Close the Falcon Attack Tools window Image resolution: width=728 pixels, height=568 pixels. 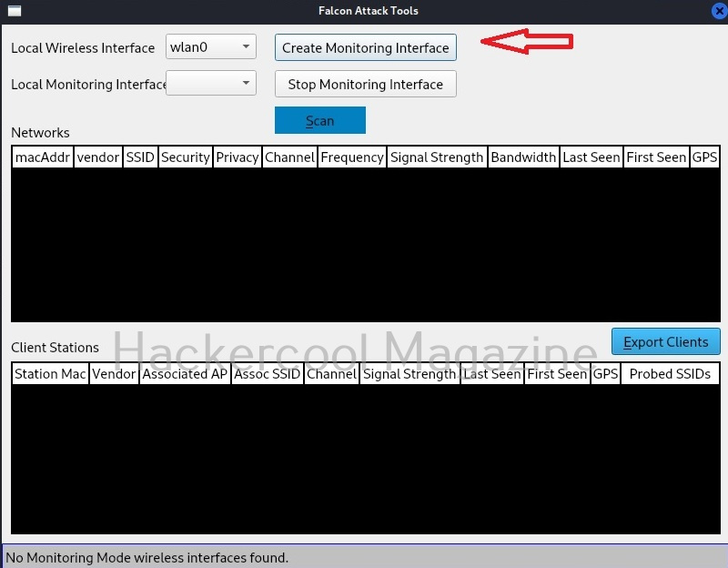719,11
